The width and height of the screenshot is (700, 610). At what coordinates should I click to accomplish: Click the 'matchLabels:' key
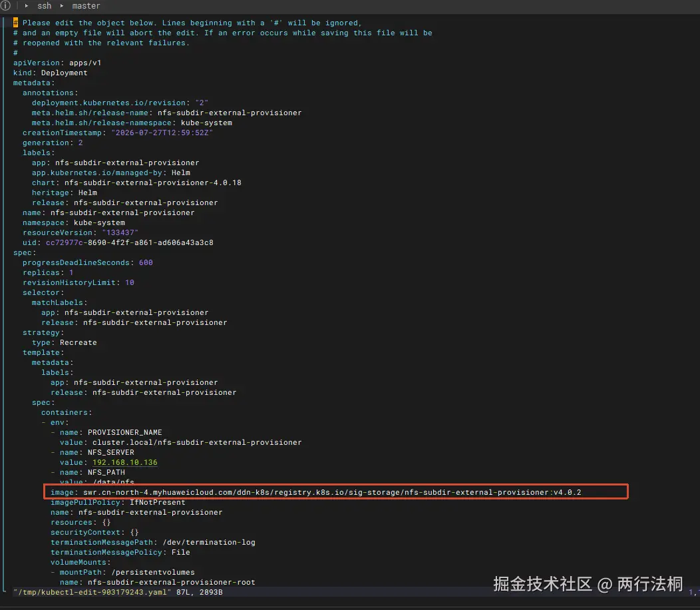tap(59, 302)
